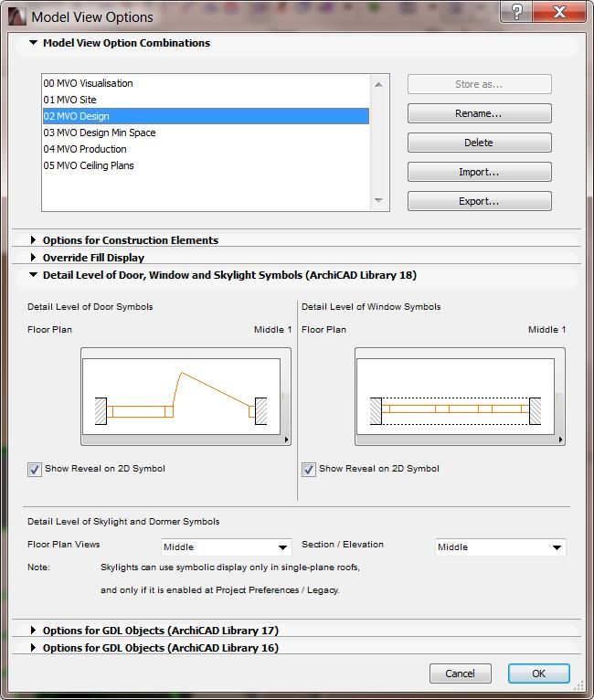The image size is (594, 700).
Task: Delete the selected combination
Action: tap(479, 143)
